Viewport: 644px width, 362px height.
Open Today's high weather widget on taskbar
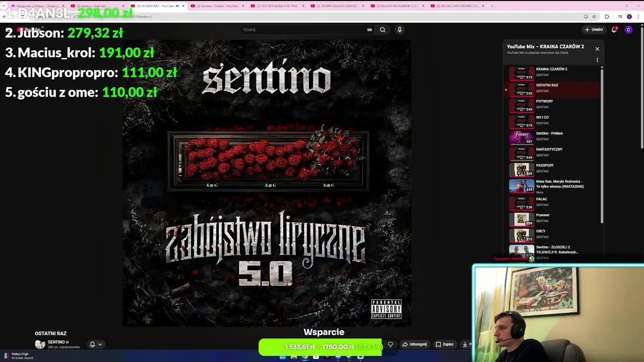(x=18, y=356)
